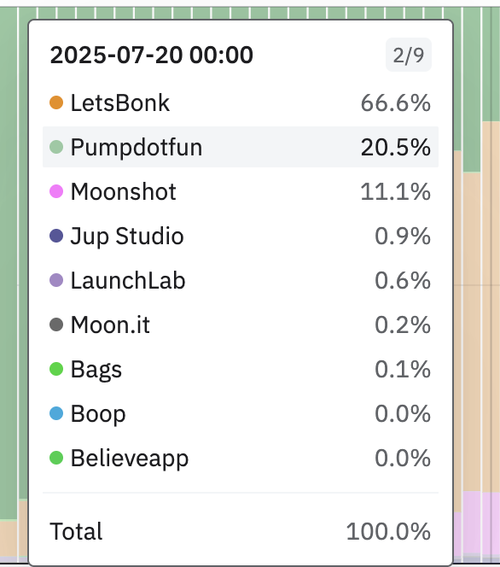The width and height of the screenshot is (500, 567).
Task: Click the 2/9 page indicator badge
Action: tap(409, 55)
